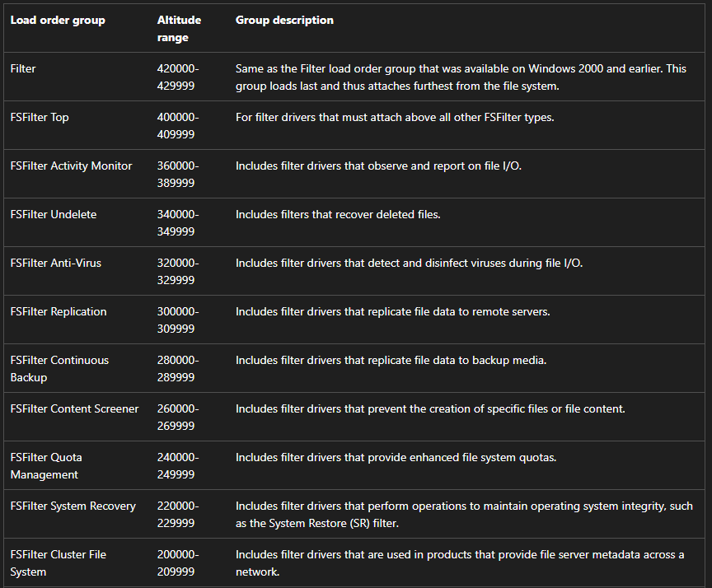
Task: Click the 'Altitude range' column header
Action: click(179, 29)
